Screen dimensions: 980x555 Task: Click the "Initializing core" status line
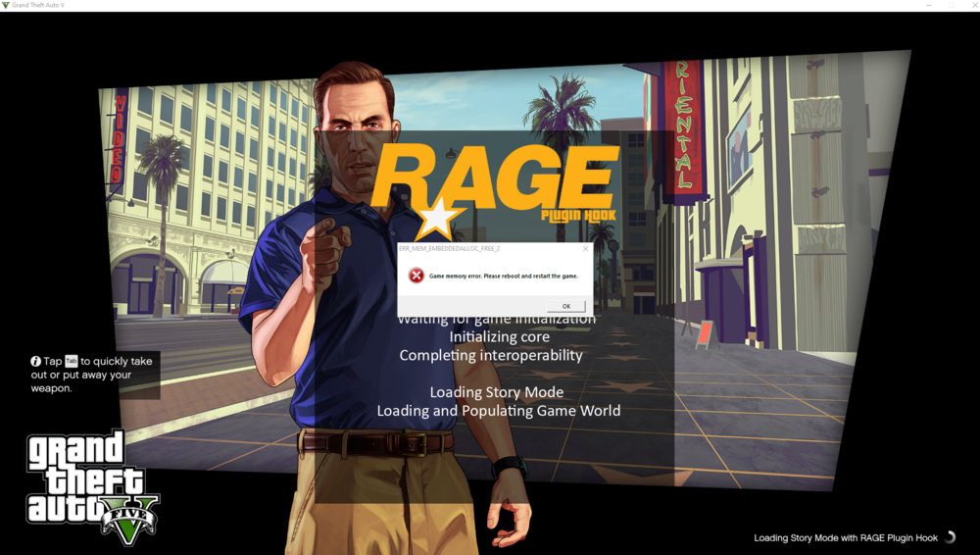point(500,336)
